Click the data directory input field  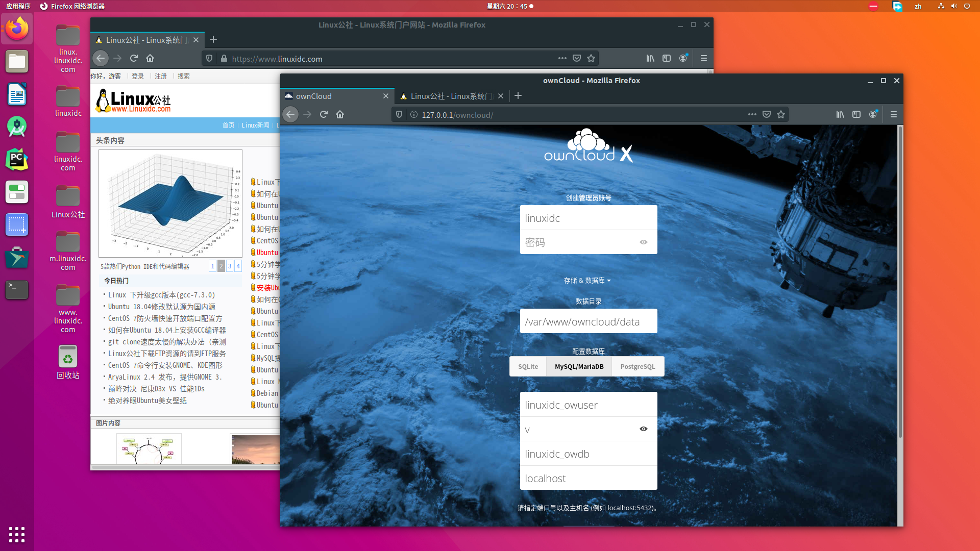point(588,321)
